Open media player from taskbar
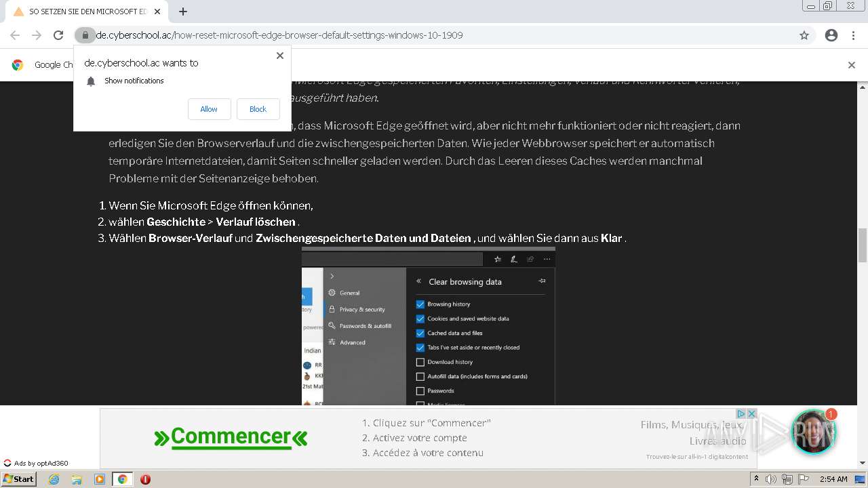This screenshot has width=868, height=488. click(x=100, y=479)
